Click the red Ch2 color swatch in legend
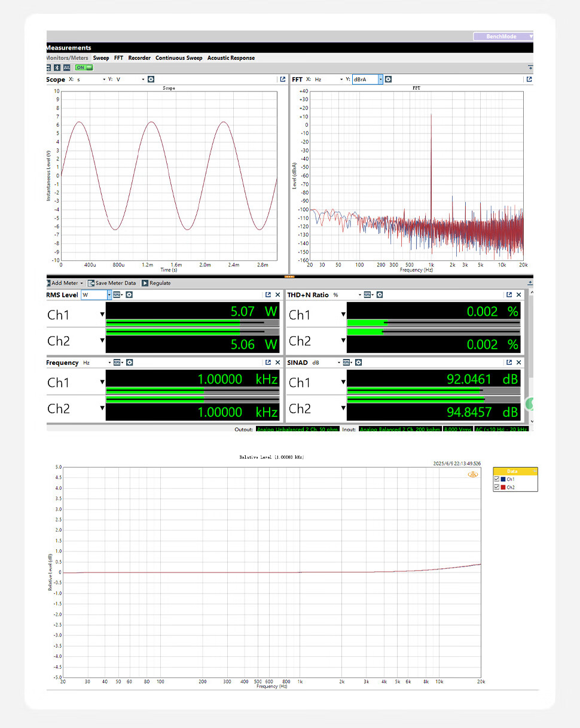580x728 pixels. [503, 488]
